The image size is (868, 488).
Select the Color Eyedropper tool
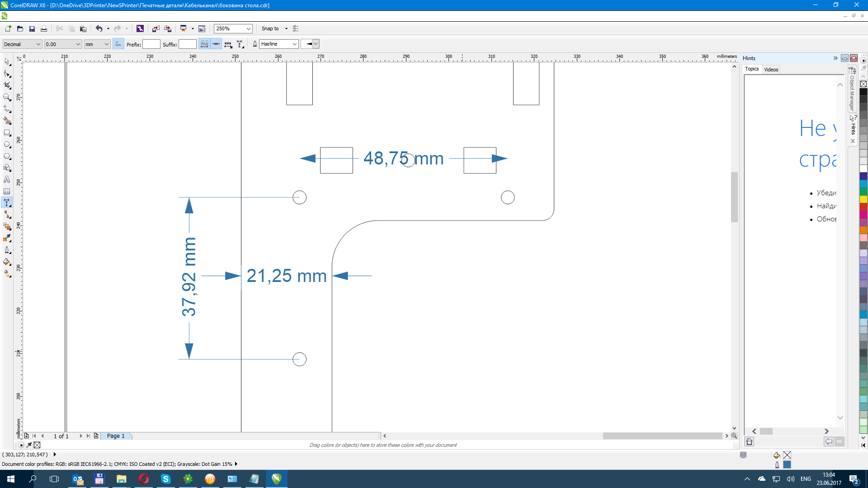pyautogui.click(x=7, y=238)
